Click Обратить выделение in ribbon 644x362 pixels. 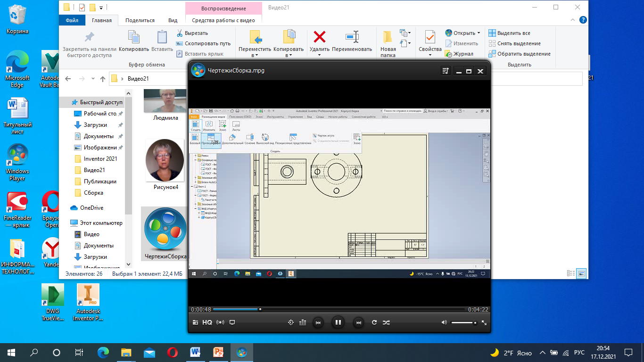click(519, 54)
